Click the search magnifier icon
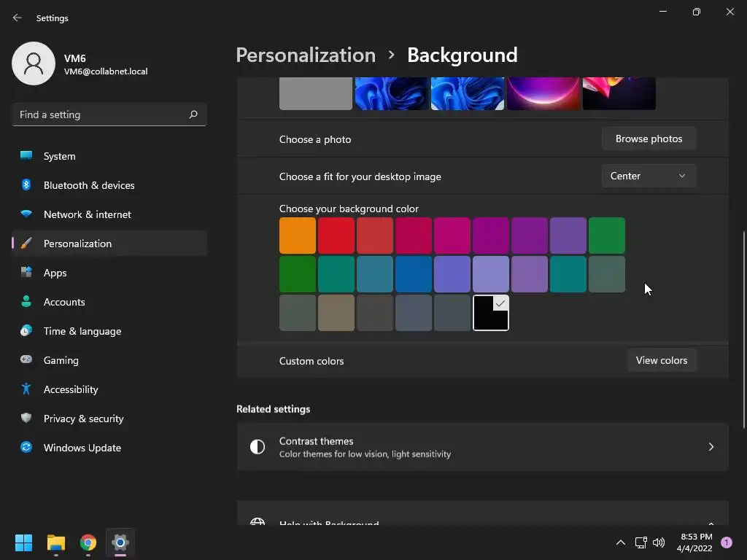 (x=193, y=114)
